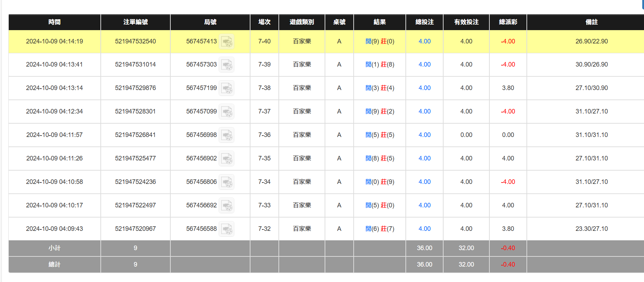Click blue 4.00 bet amount for round 7-32

click(424, 229)
